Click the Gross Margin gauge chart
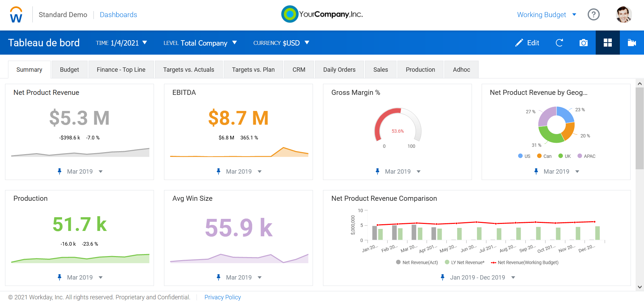The width and height of the screenshot is (644, 302). click(397, 126)
